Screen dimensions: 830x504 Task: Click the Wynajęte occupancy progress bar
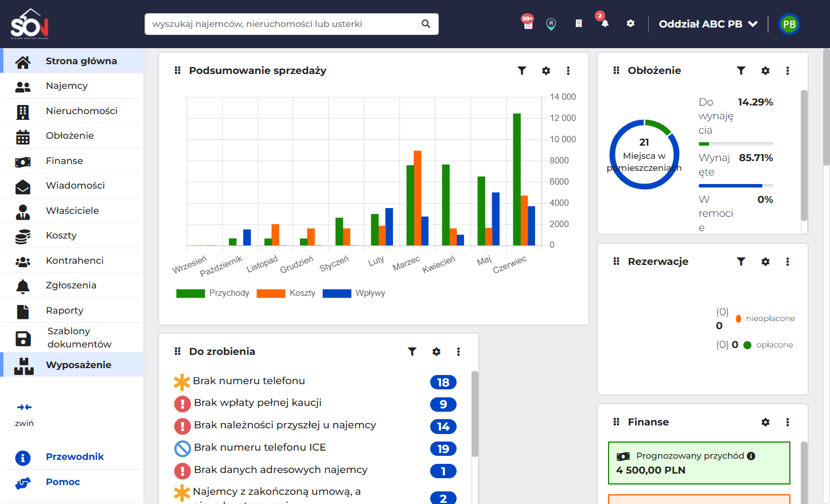(736, 186)
